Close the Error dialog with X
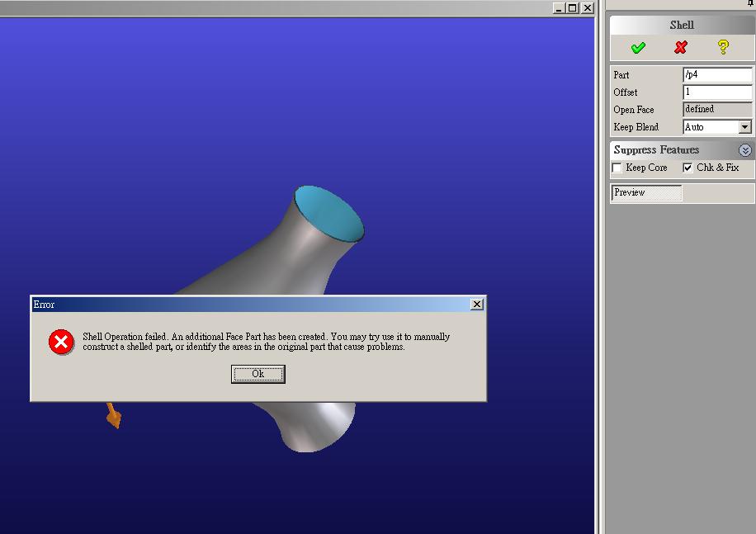This screenshot has height=534, width=756. 477,304
